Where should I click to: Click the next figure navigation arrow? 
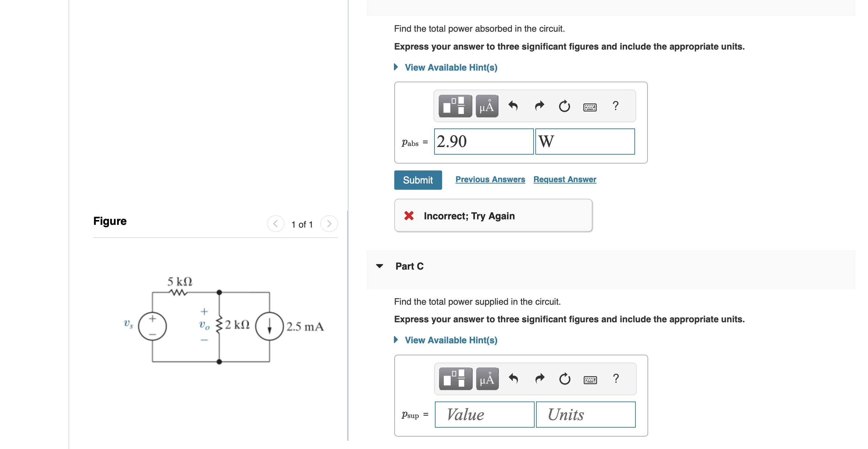tap(329, 223)
